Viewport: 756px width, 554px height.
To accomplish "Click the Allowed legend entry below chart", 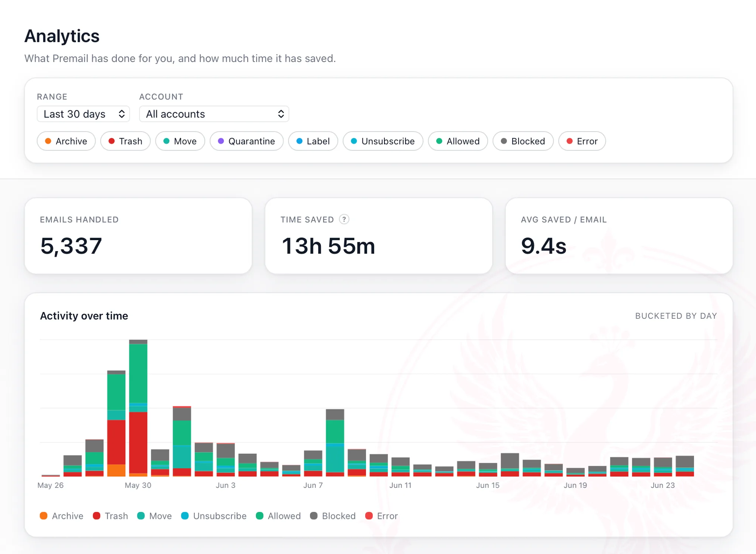I will point(279,516).
